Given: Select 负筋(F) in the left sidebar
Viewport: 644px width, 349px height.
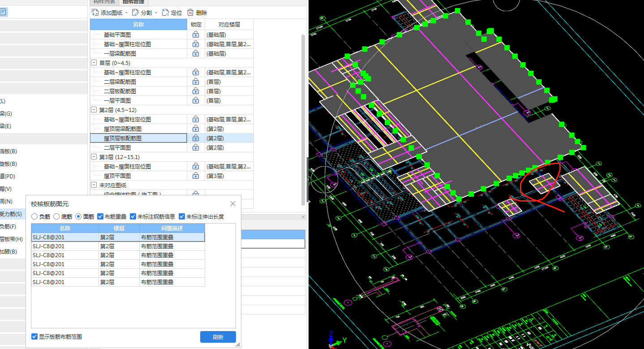Looking at the screenshot, I should [8, 226].
